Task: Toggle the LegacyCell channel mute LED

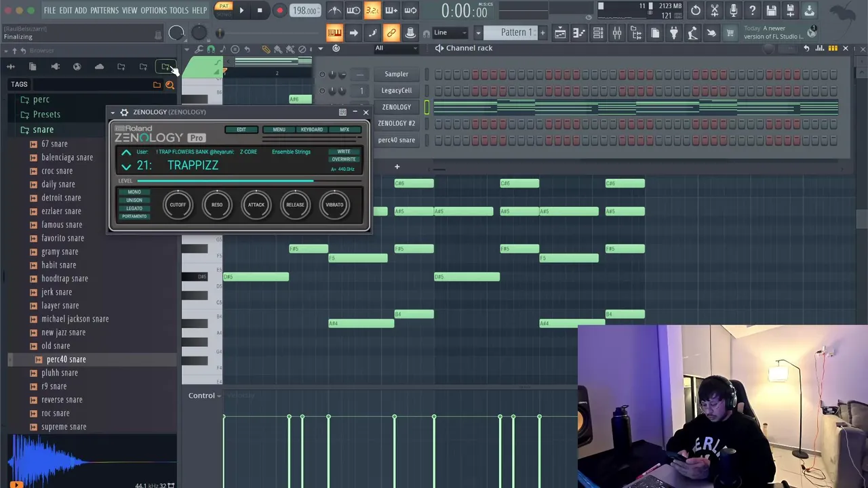Action: (321, 90)
